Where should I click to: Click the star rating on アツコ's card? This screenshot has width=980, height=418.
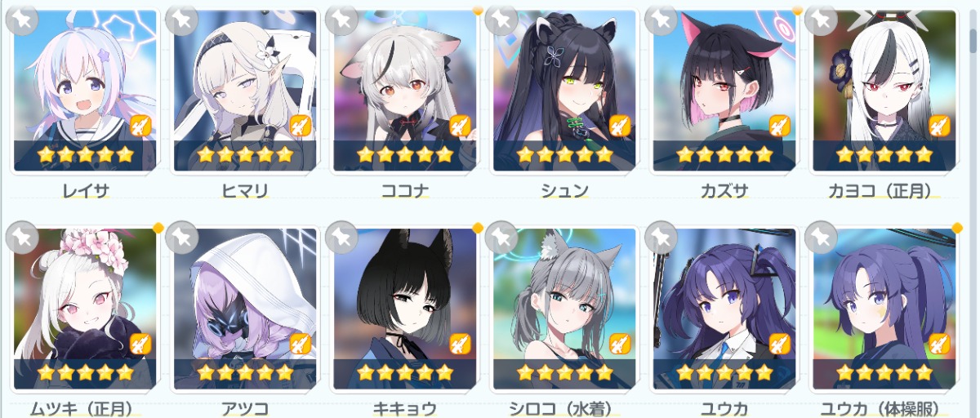click(244, 372)
